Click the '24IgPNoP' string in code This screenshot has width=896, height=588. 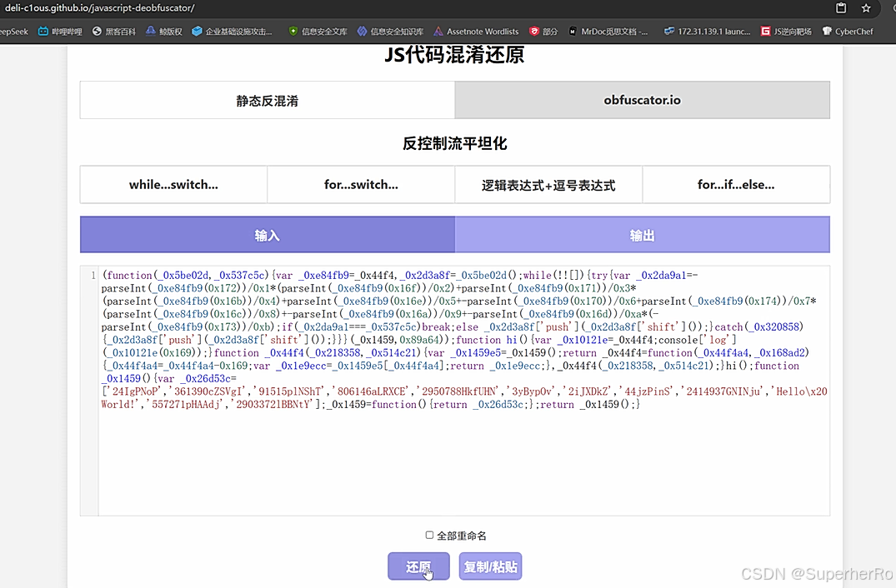pos(132,391)
